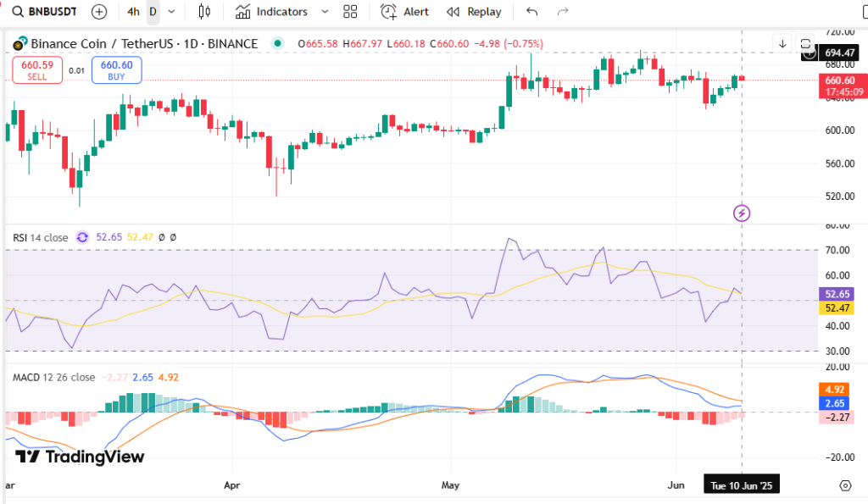The height and width of the screenshot is (504, 868).
Task: Click the O665.58 open price value
Action: [x=318, y=44]
